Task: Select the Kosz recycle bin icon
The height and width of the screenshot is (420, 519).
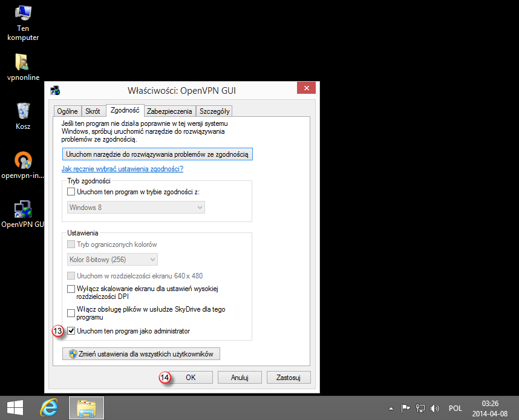Action: click(23, 116)
